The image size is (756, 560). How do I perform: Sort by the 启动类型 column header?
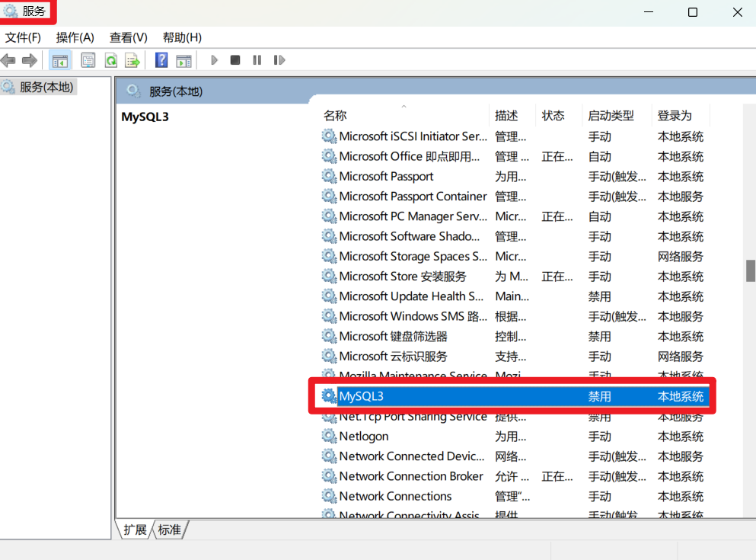coord(611,116)
